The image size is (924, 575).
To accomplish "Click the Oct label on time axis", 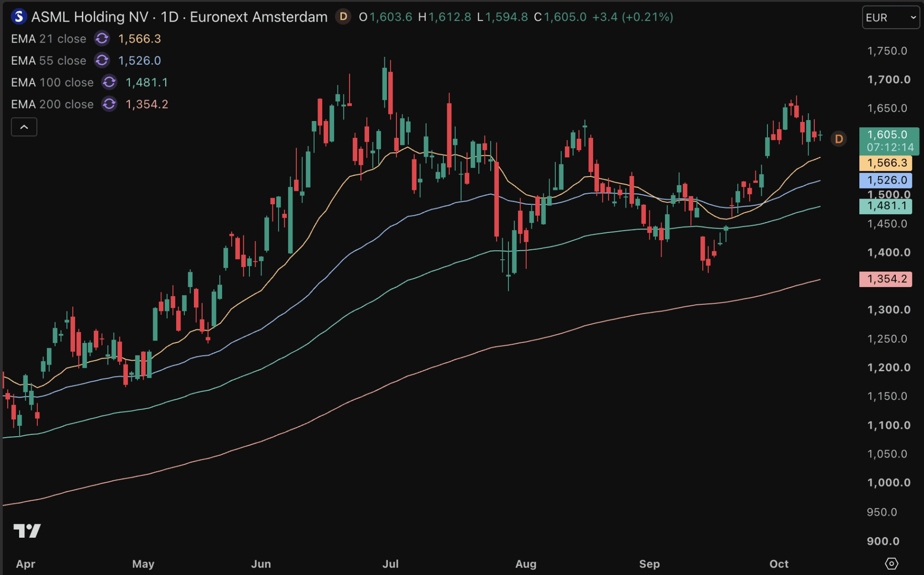I will [779, 564].
